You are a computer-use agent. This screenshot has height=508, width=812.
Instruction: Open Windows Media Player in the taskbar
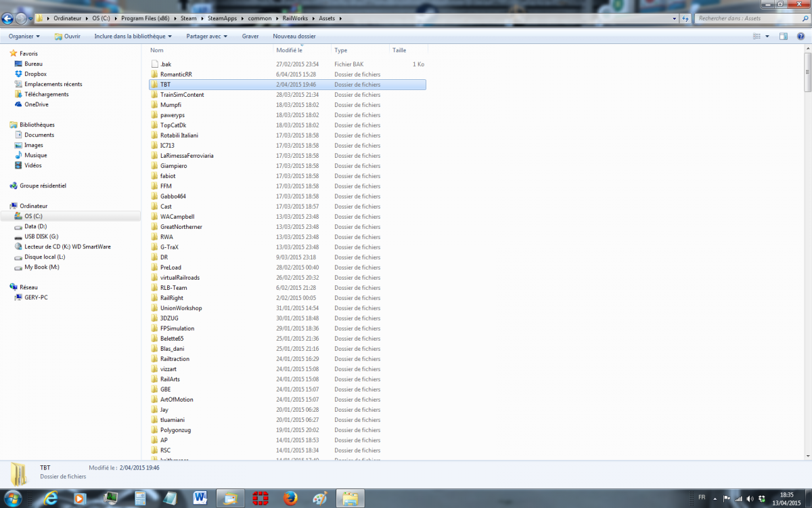coord(81,498)
